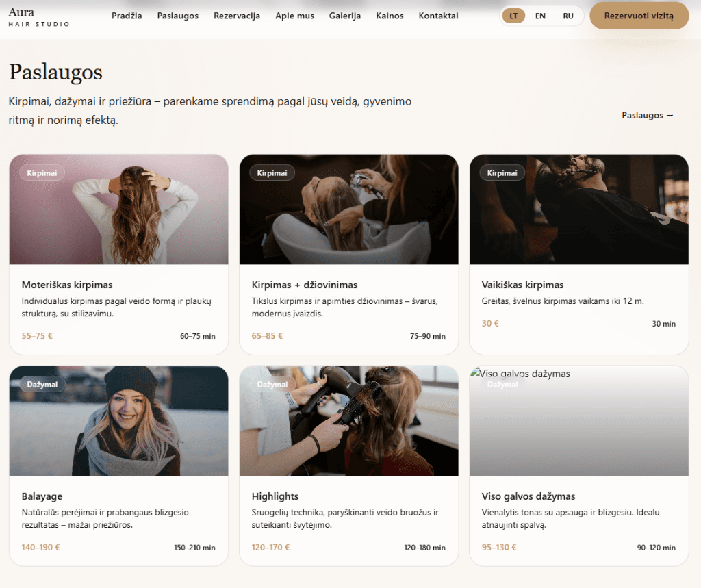
Task: Follow the Paslaugos arrow link
Action: (648, 115)
